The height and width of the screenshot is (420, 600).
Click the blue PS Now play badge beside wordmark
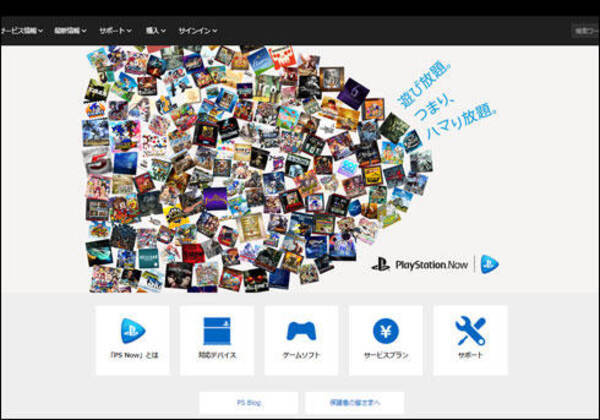489,264
